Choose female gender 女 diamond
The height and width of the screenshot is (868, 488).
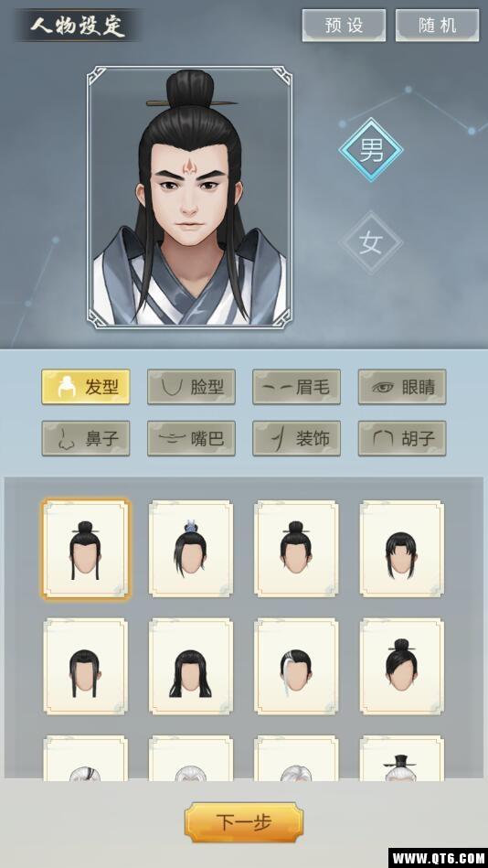tap(371, 241)
